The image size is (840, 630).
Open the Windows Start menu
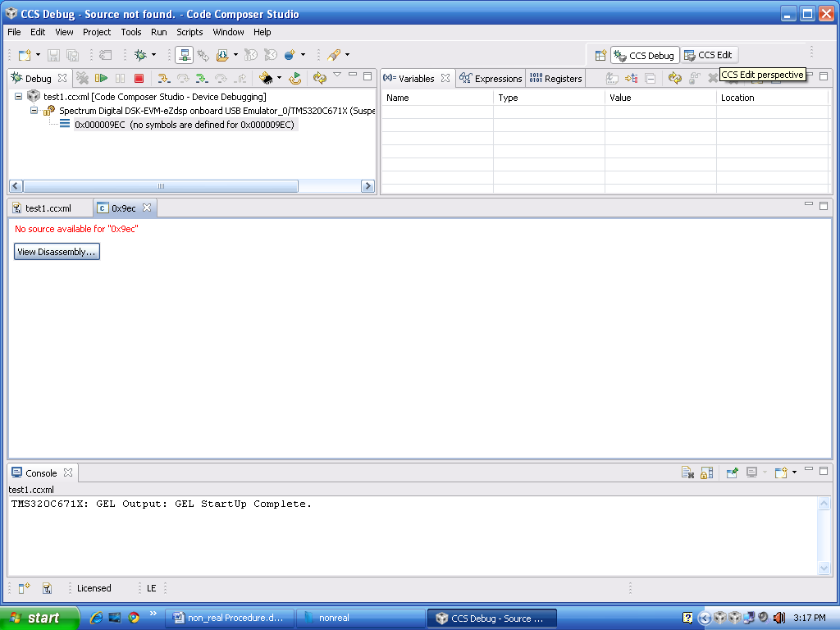click(39, 618)
